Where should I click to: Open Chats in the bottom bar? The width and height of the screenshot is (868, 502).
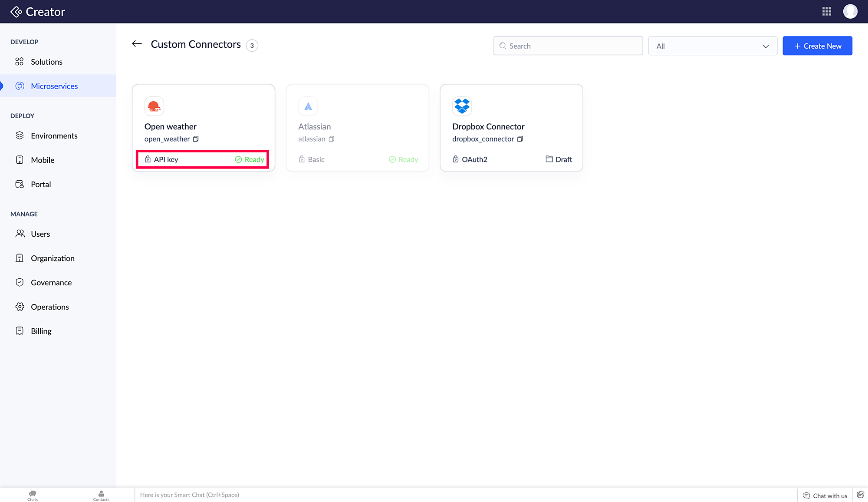(x=33, y=495)
